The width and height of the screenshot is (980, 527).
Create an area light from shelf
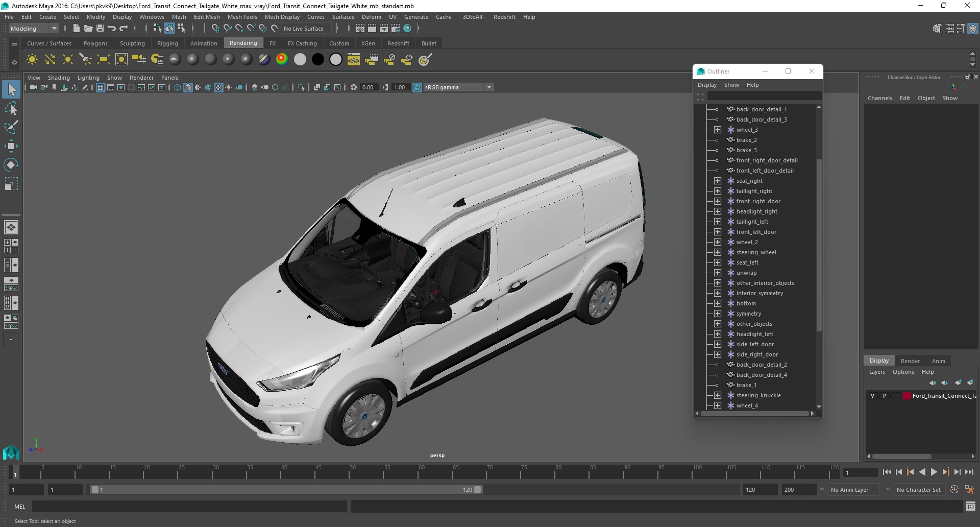104,60
